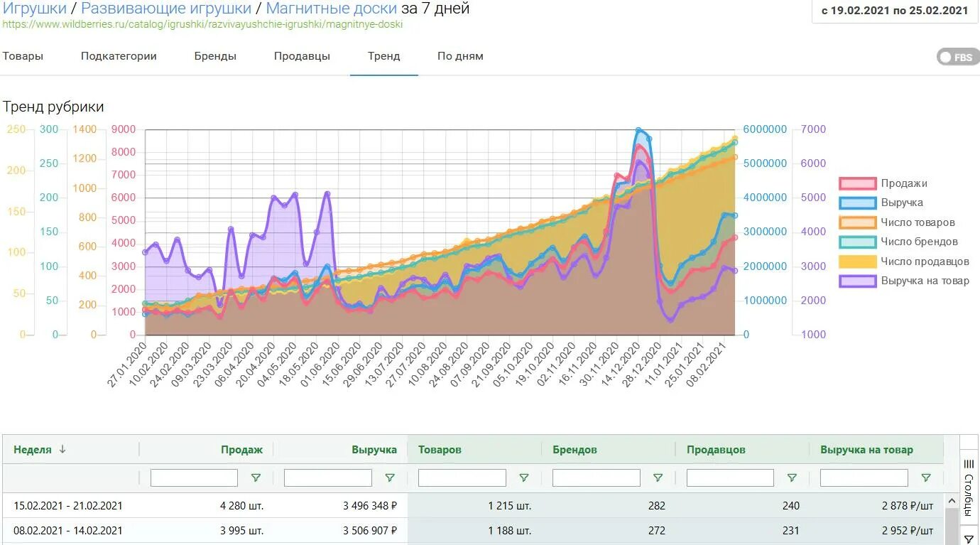Select the 15.02.2021 - 21.02.2021 week cell

click(68, 506)
